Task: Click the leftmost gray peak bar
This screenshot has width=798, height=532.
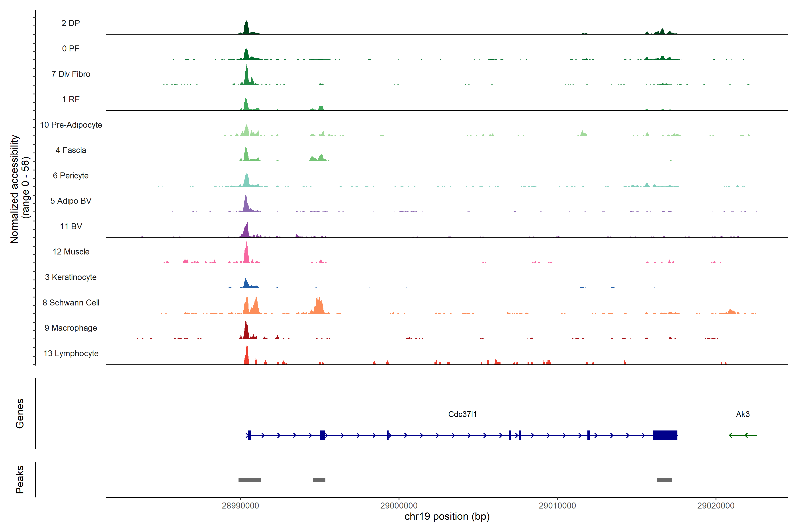Action: 250,480
